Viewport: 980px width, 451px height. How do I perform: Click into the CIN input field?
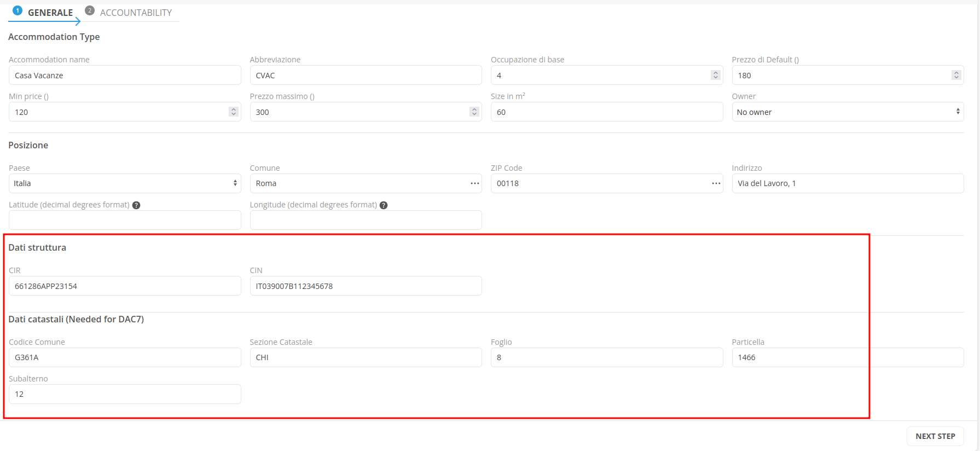coord(366,286)
